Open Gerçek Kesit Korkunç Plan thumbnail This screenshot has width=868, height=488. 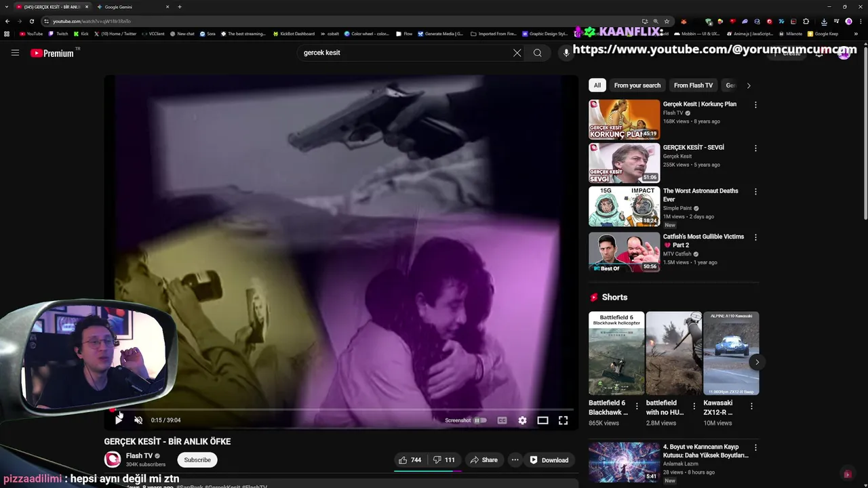click(x=624, y=119)
